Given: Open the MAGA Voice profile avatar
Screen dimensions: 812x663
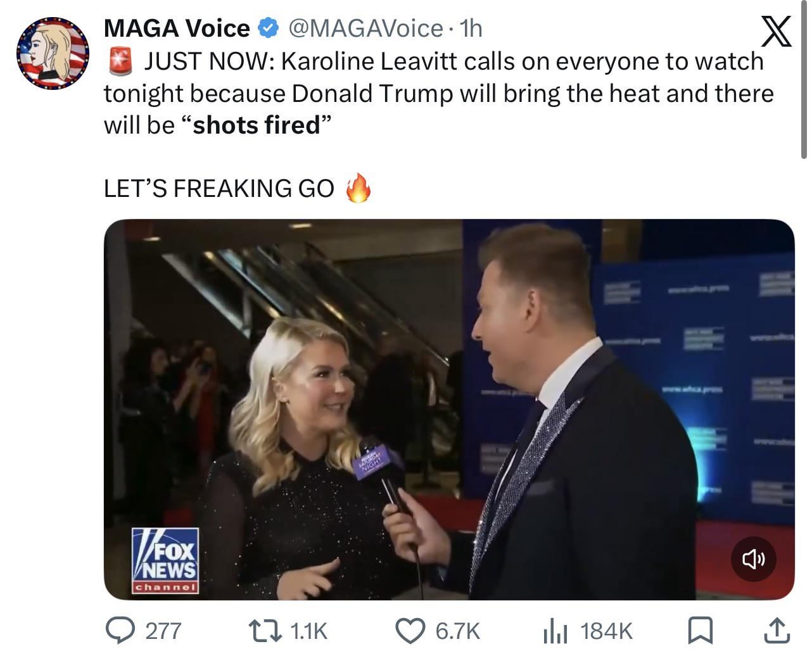Looking at the screenshot, I should (x=53, y=54).
